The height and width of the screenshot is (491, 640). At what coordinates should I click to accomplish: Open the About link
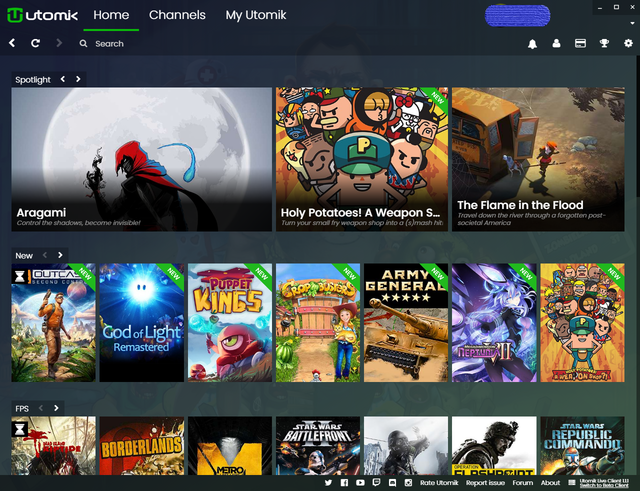coord(550,483)
